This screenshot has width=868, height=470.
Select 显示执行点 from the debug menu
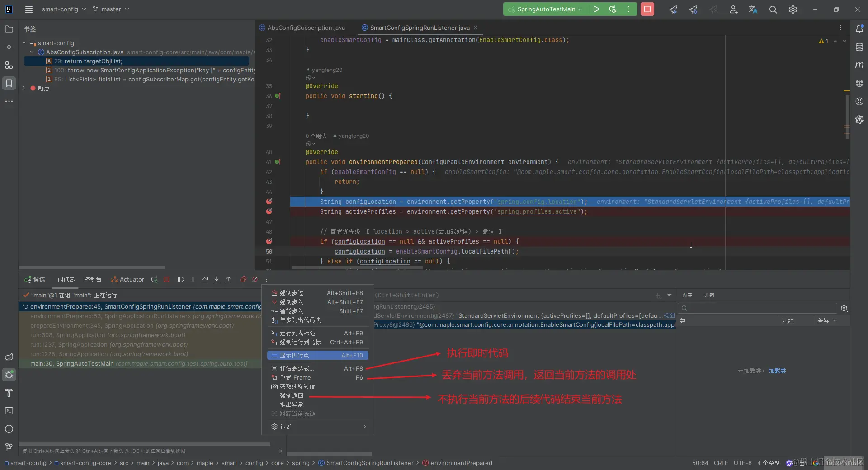[x=318, y=355]
